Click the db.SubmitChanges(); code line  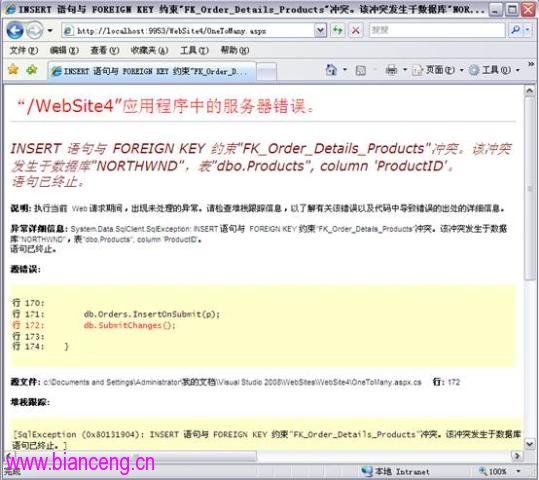point(130,325)
